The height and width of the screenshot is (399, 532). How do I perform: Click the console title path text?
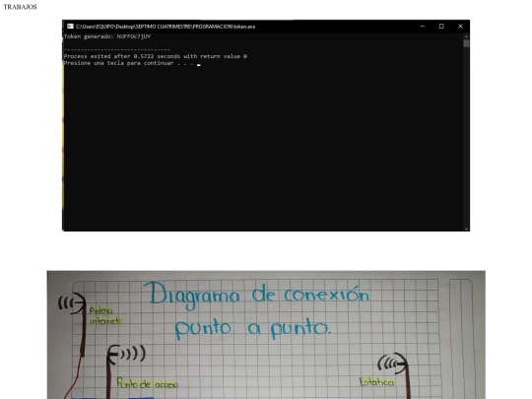pos(166,27)
